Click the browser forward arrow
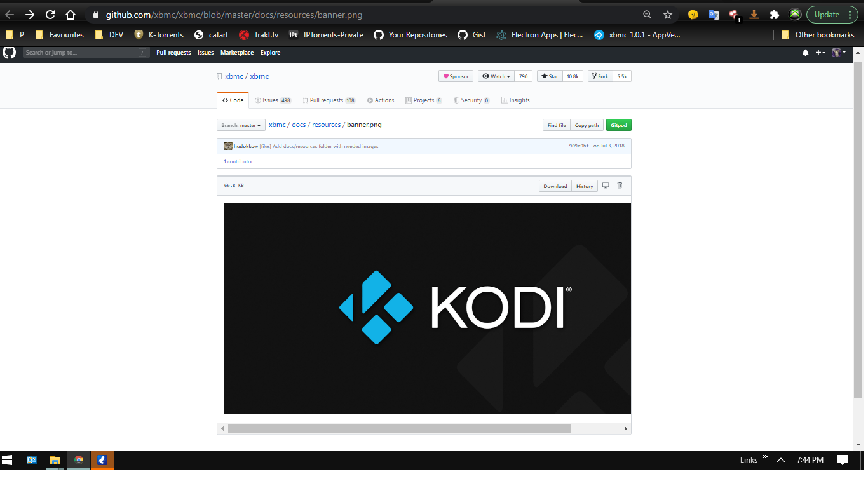The image size is (868, 488). pos(30,15)
